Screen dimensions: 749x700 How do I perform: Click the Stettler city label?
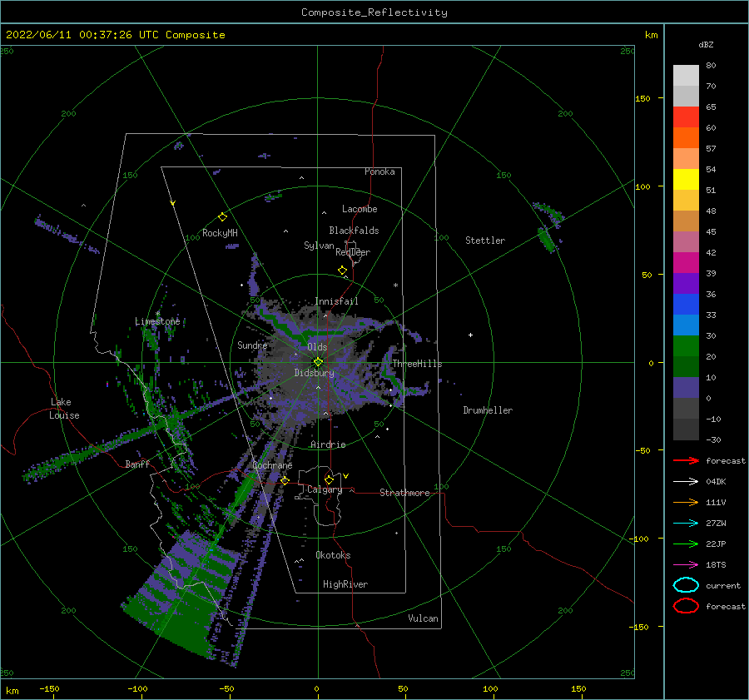(485, 241)
